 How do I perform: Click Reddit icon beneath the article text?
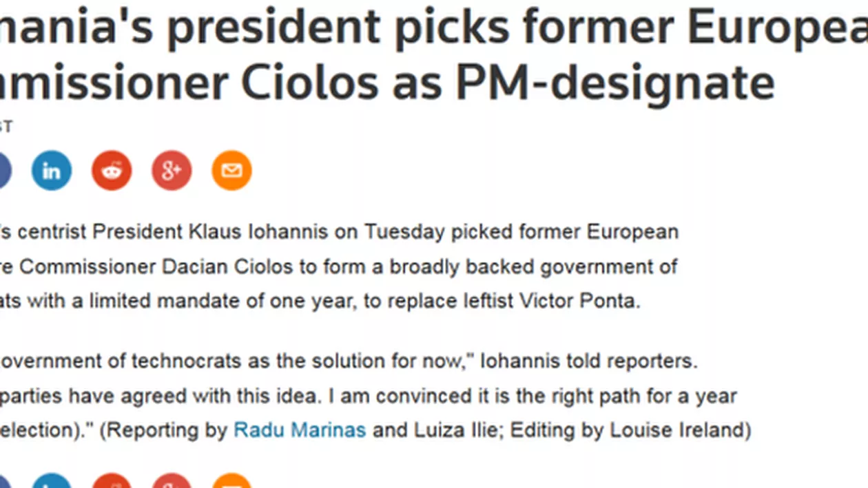coord(112,482)
